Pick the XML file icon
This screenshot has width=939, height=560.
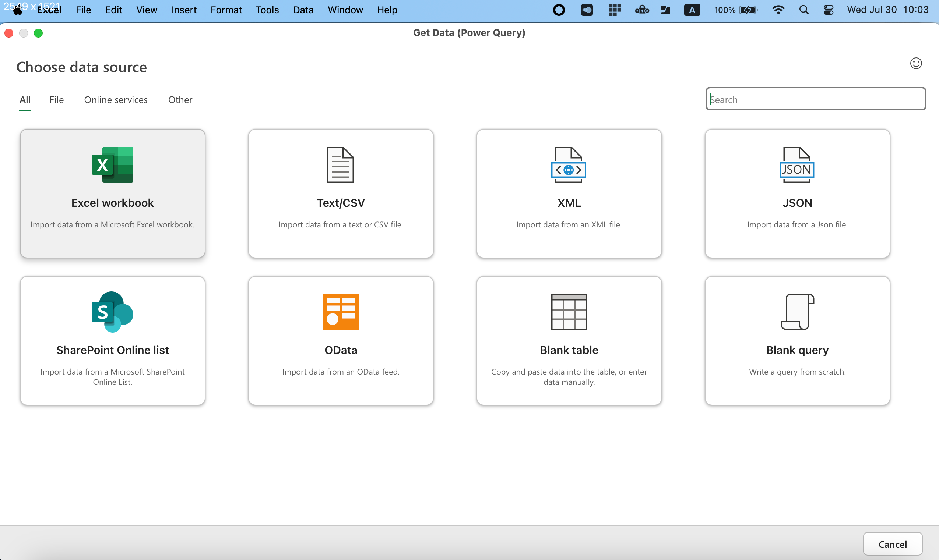569,165
